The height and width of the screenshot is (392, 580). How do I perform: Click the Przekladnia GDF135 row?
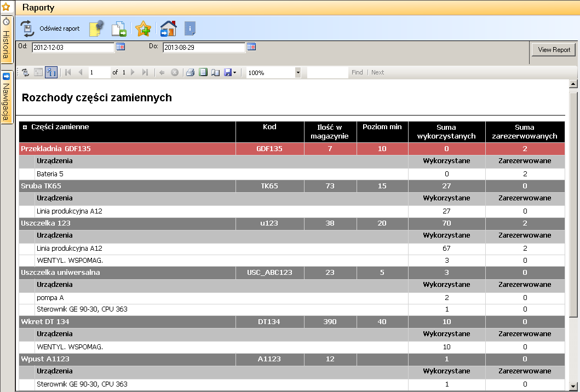pos(292,149)
